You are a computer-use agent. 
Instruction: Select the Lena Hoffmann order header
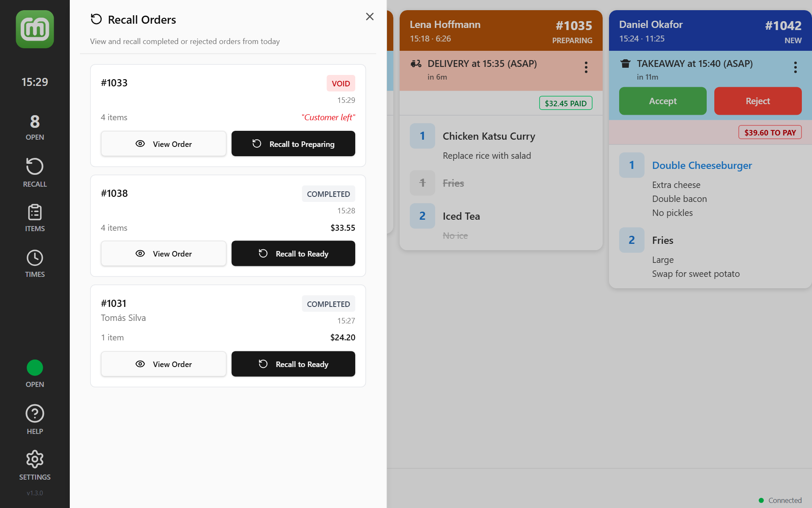coord(501,31)
